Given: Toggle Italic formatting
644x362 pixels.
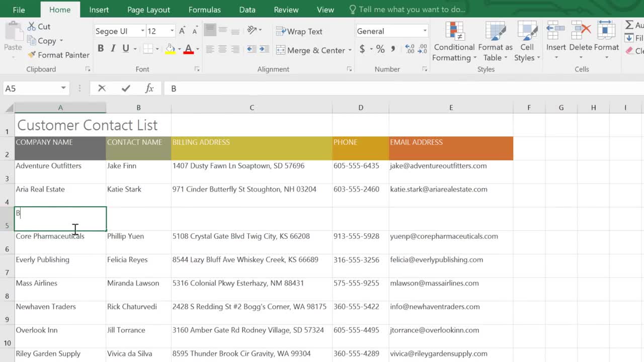Looking at the screenshot, I should [x=113, y=48].
